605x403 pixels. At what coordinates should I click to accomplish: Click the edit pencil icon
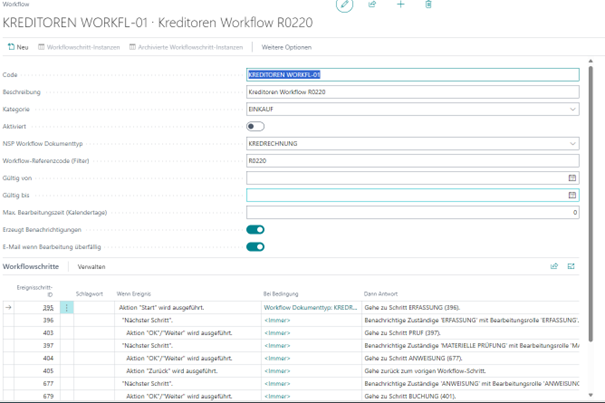(345, 5)
